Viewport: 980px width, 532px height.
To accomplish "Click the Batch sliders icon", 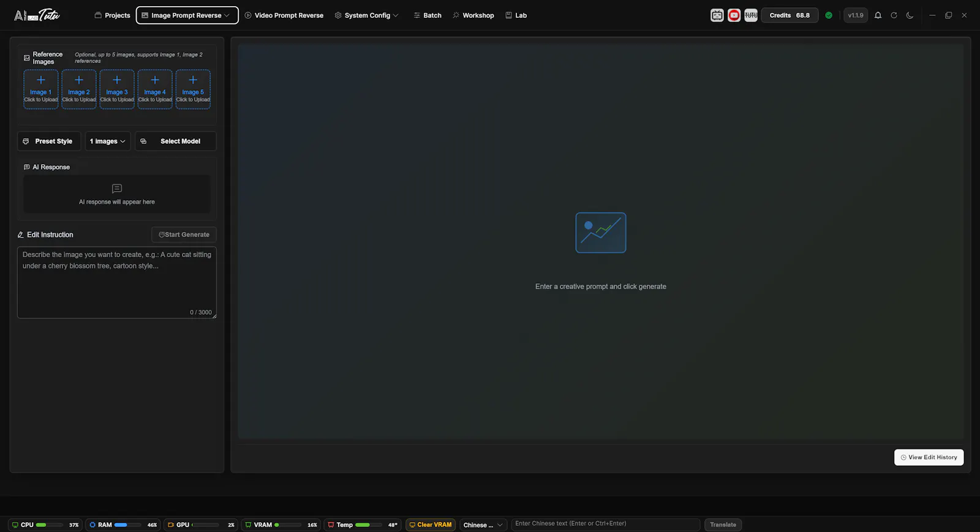I will [x=417, y=15].
